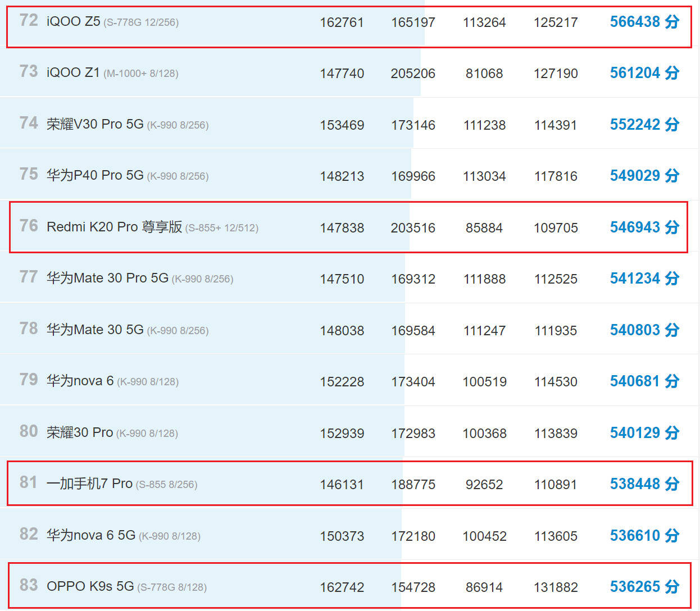Screen dimensions: 700x611
Task: Select the value 111935 in row 78
Action: 556,331
